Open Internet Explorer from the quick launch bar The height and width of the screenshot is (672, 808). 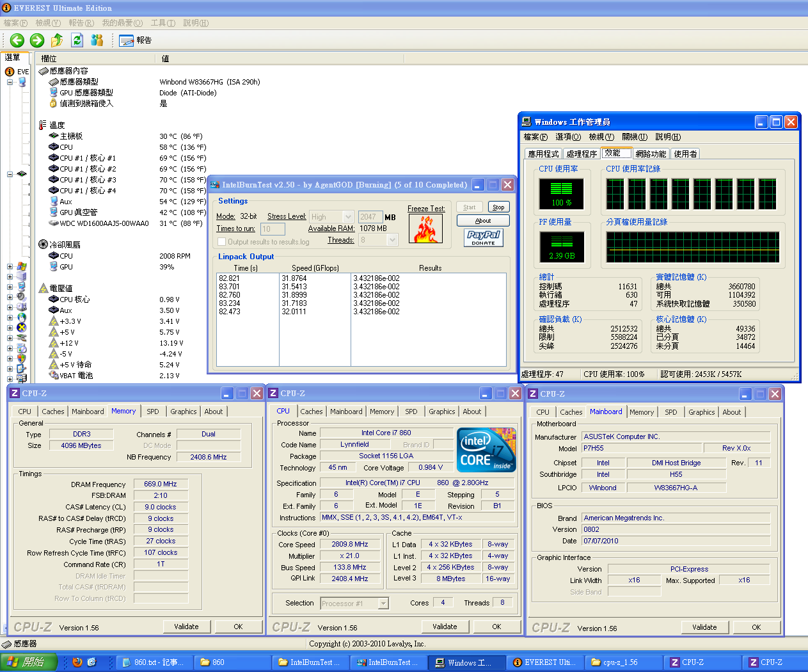pyautogui.click(x=91, y=662)
